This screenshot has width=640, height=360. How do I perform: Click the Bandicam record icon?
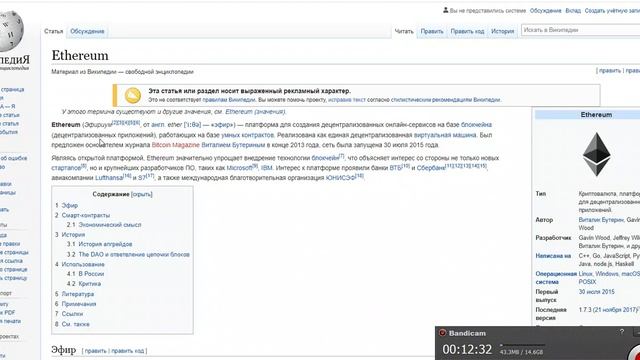(x=442, y=333)
